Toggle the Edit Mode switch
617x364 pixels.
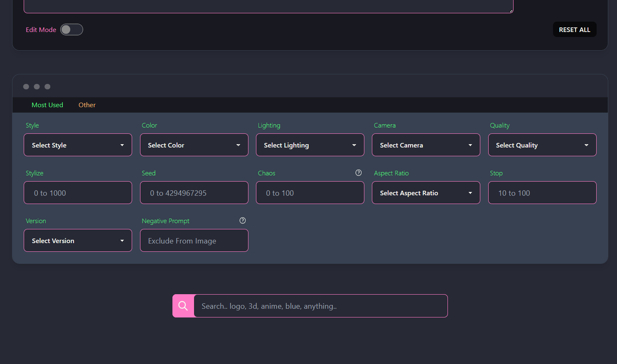click(71, 30)
